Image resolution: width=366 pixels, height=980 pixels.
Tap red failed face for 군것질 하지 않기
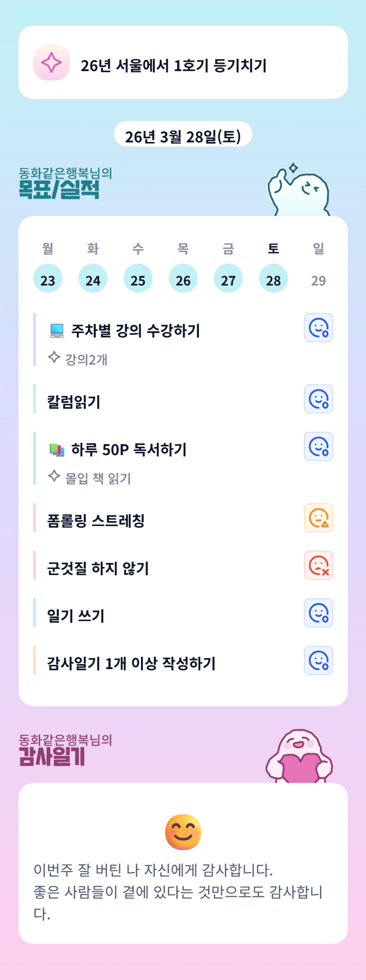pyautogui.click(x=318, y=566)
